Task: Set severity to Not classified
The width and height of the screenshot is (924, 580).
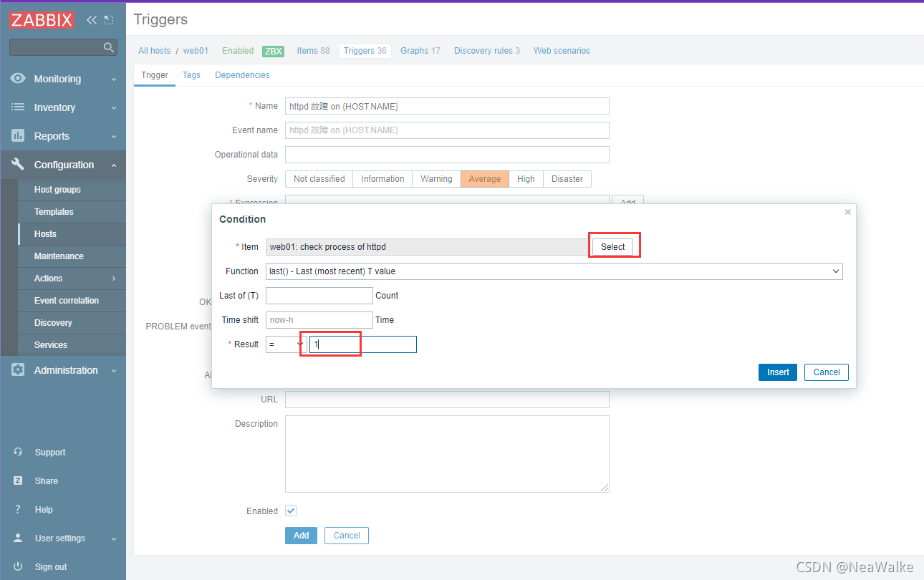Action: (x=319, y=179)
